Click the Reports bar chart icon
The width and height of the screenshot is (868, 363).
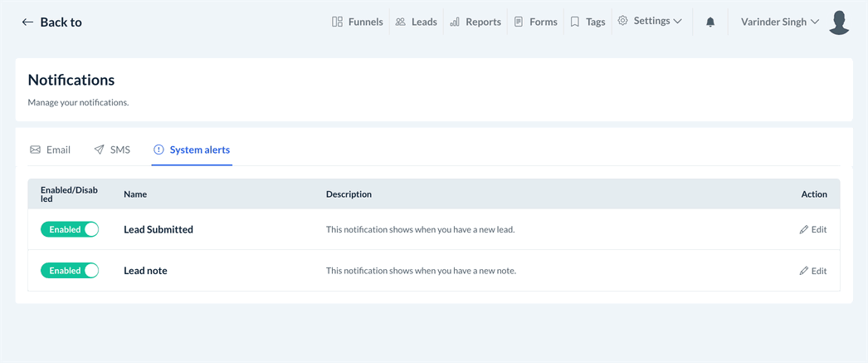coord(455,22)
